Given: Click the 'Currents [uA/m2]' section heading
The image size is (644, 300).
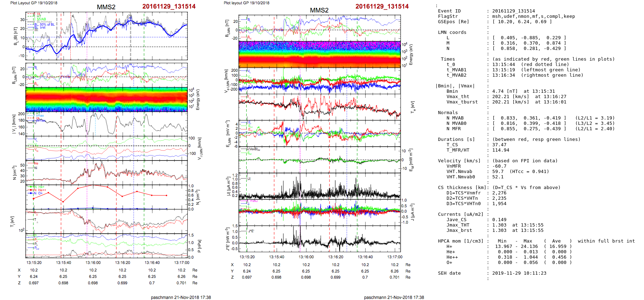Looking at the screenshot, I should 461,214.
